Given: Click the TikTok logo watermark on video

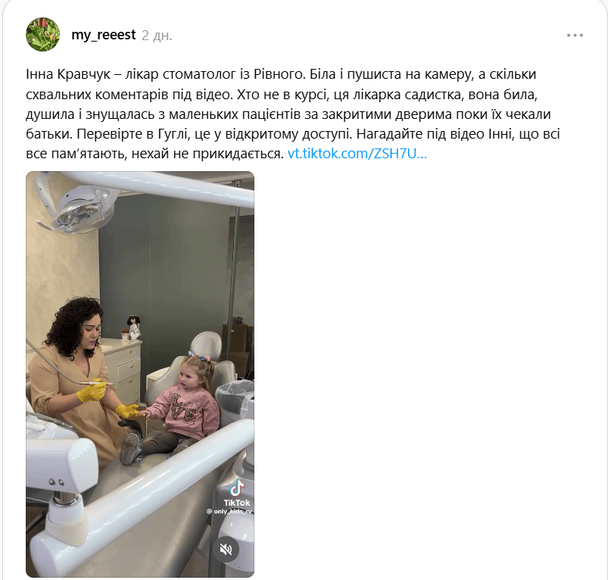Looking at the screenshot, I should (x=237, y=493).
